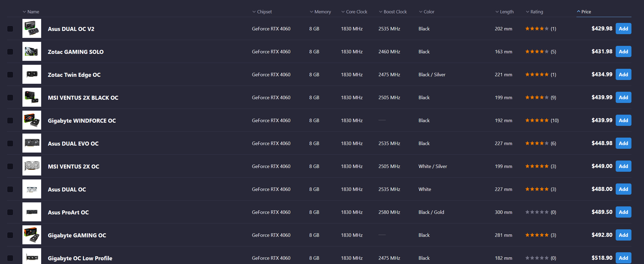Select Gigabyte WINDFORCE OC checkbox
Viewport: 644px width, 264px height.
(x=10, y=120)
